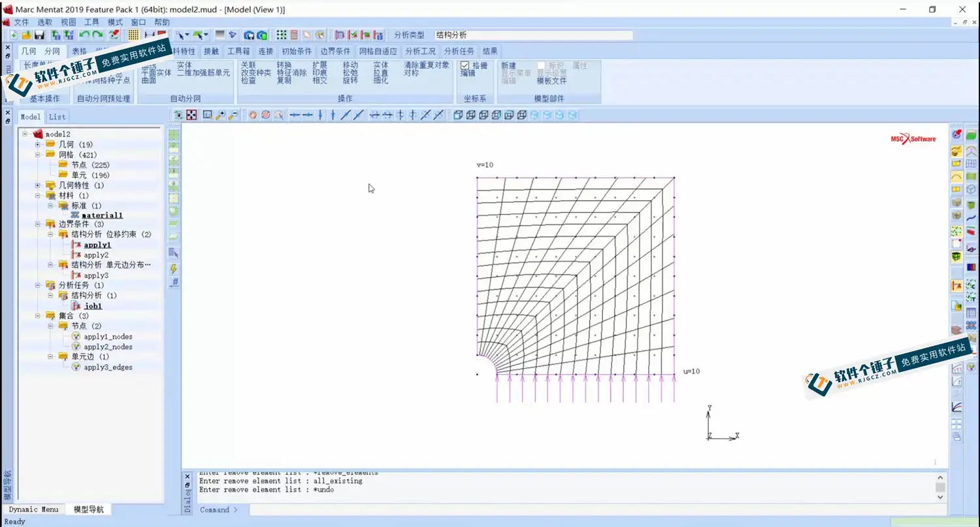Click the green check run job icon
This screenshot has width=980, height=527.
coord(353,35)
